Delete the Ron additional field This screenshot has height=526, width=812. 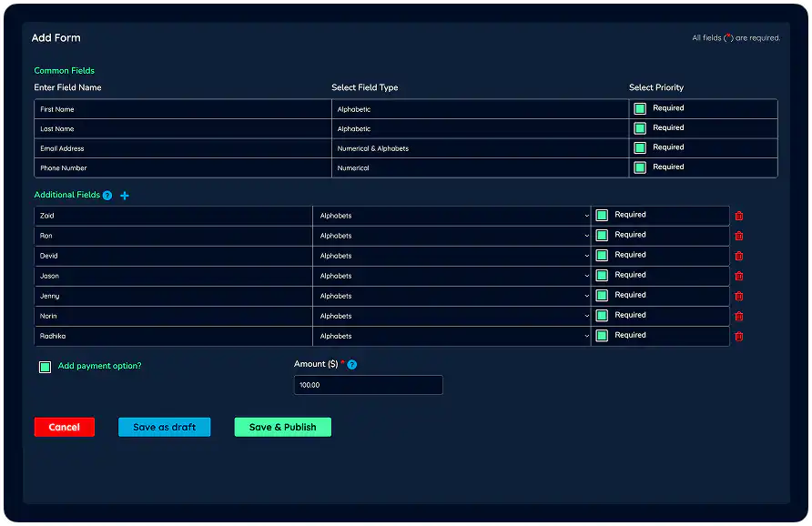click(x=738, y=236)
